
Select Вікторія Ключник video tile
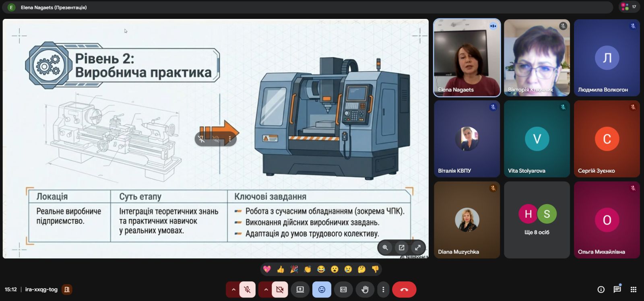tap(537, 58)
